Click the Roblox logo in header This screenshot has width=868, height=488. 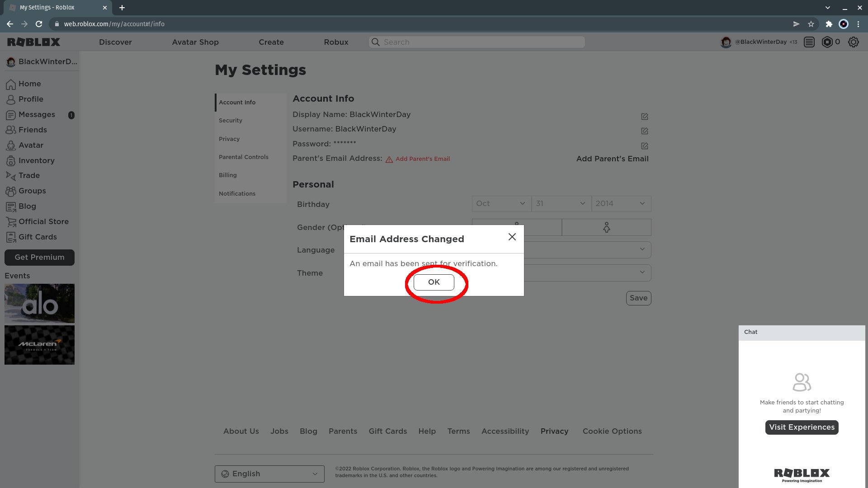[33, 42]
